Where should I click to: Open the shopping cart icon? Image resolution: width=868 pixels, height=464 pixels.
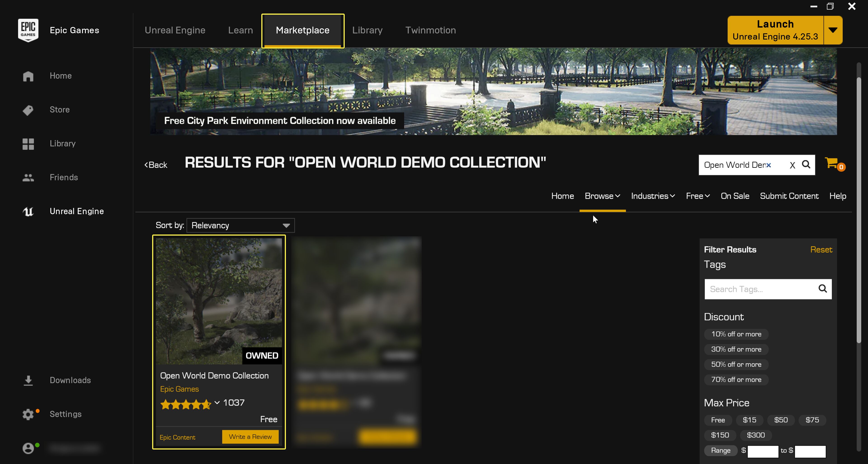tap(832, 163)
